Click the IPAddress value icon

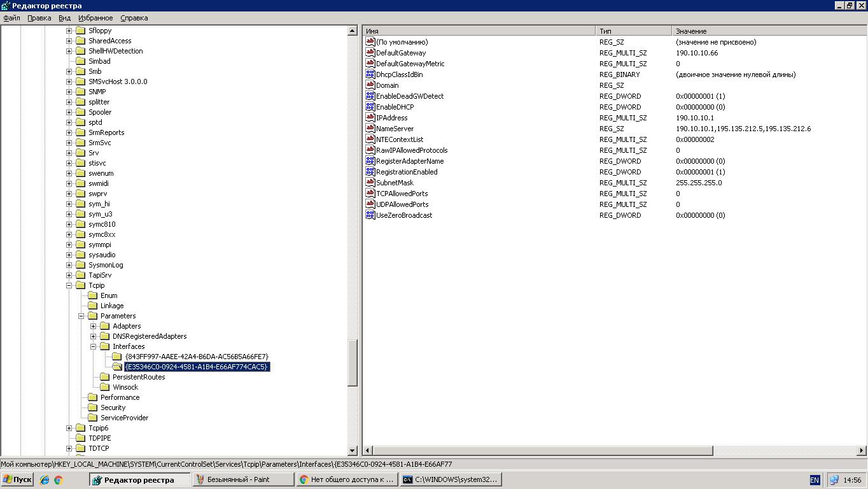370,118
